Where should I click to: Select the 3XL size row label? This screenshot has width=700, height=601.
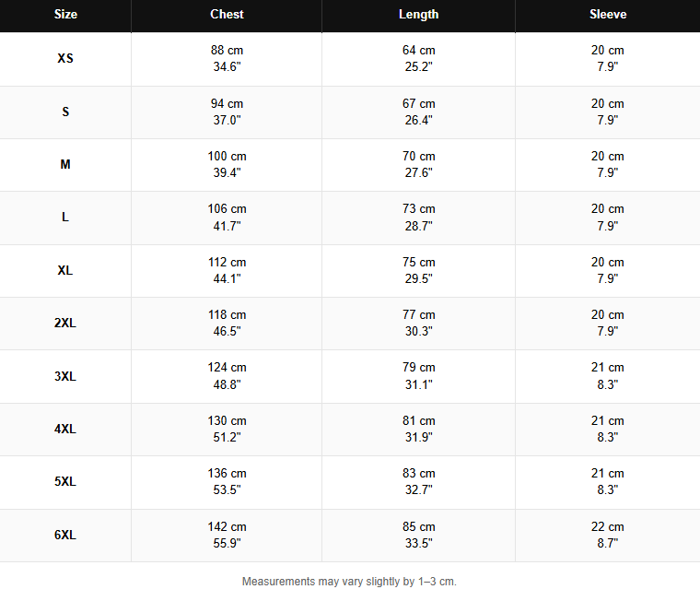click(x=65, y=376)
